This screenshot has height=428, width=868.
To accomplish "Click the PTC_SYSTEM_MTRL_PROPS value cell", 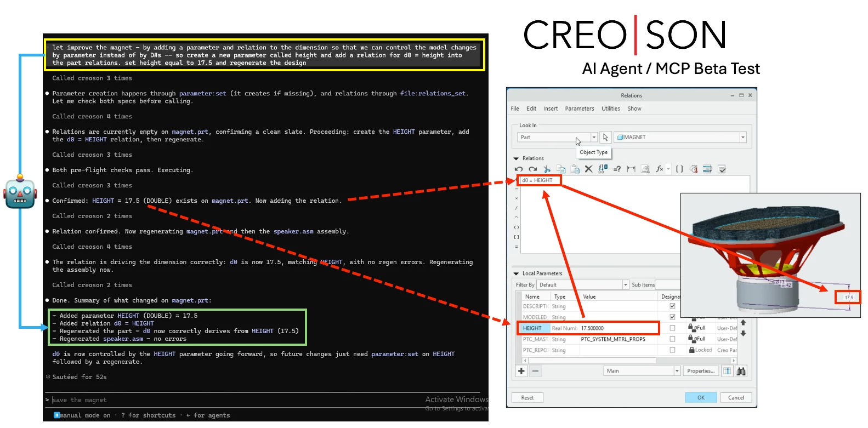I will pyautogui.click(x=618, y=339).
